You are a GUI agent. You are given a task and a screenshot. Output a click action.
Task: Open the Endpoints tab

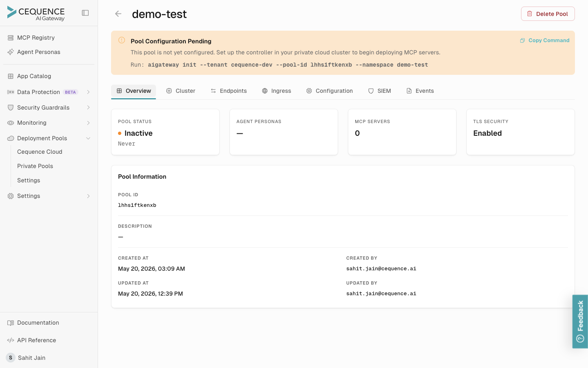point(229,91)
